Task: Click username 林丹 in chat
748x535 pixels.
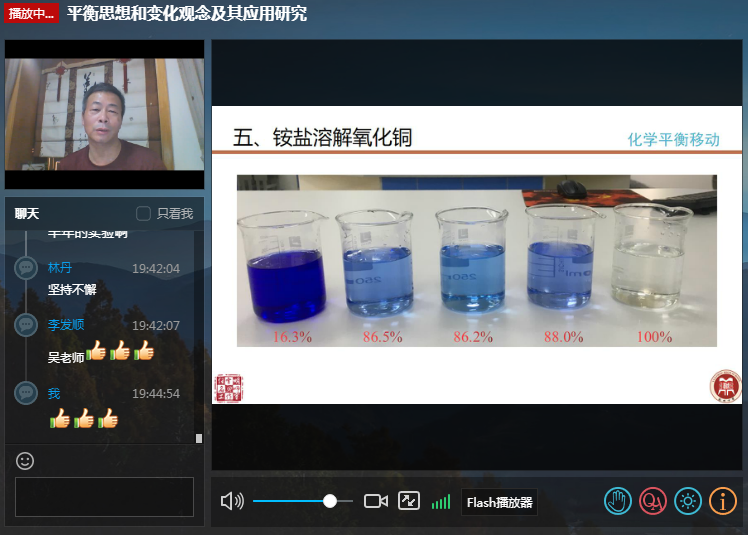Action: (x=60, y=268)
